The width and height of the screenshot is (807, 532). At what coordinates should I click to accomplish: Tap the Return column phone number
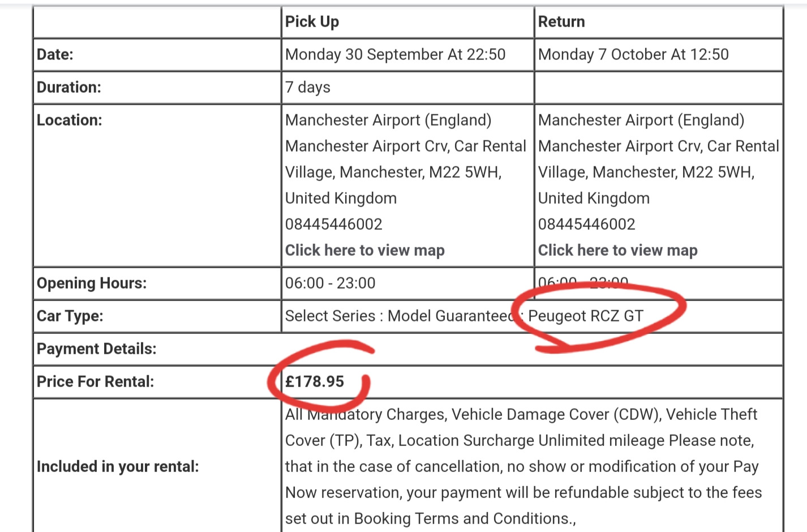586,224
